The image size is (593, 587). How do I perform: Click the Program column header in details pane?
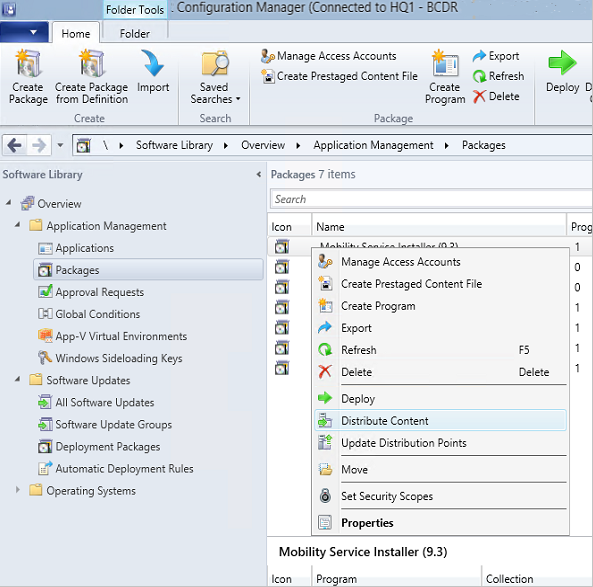click(396, 579)
